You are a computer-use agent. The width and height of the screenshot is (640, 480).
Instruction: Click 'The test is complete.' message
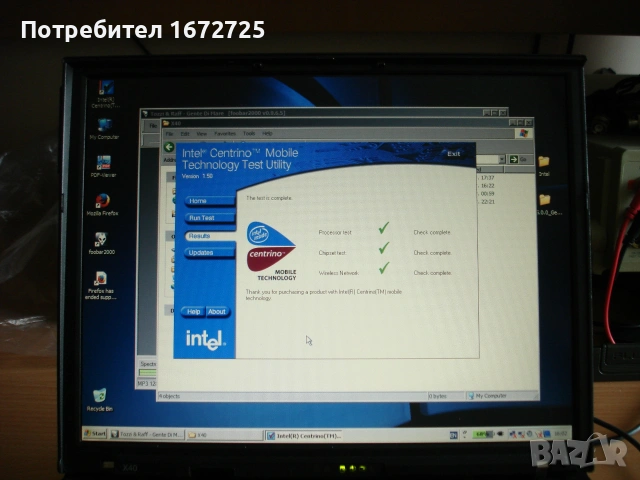point(269,198)
